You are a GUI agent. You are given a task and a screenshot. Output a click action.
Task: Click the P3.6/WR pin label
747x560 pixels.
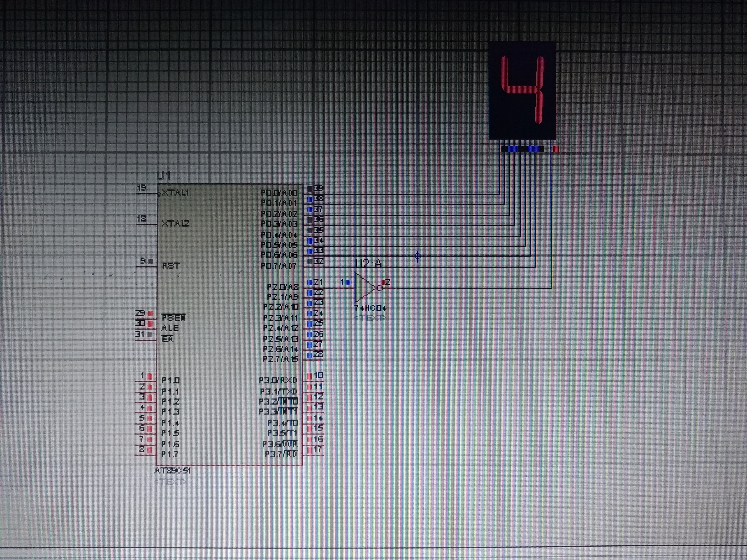coord(280,444)
